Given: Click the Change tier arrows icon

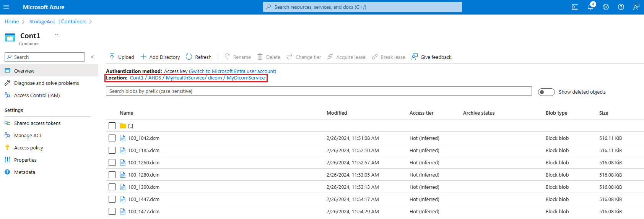Looking at the screenshot, I should 289,57.
